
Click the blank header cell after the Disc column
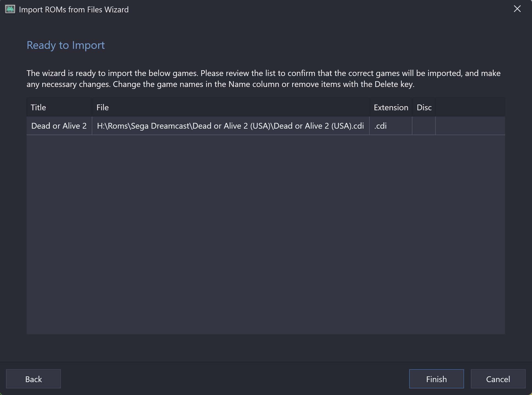point(470,107)
